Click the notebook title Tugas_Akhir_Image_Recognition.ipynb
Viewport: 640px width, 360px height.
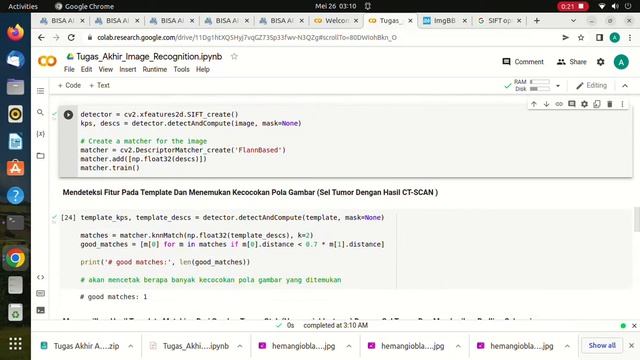[x=149, y=57]
